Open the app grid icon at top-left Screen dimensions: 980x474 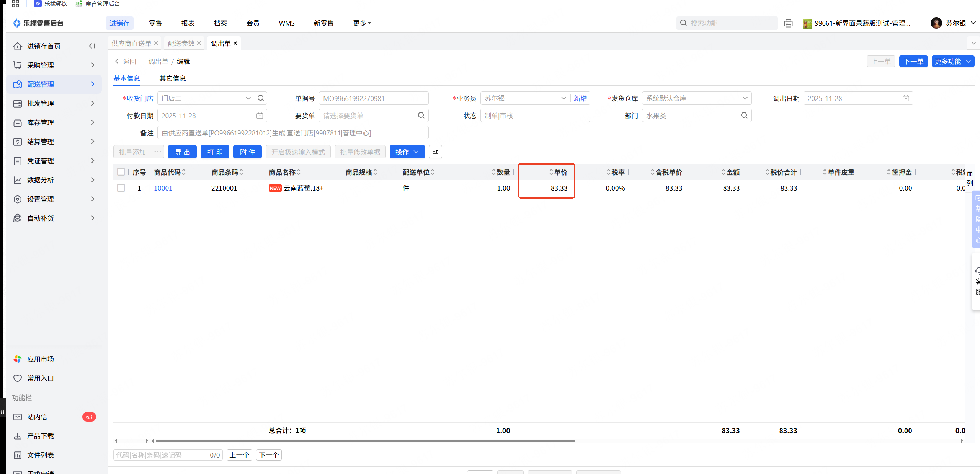(15, 4)
